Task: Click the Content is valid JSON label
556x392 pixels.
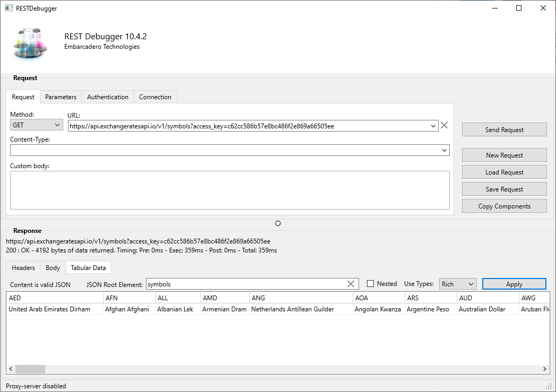Action: point(40,285)
